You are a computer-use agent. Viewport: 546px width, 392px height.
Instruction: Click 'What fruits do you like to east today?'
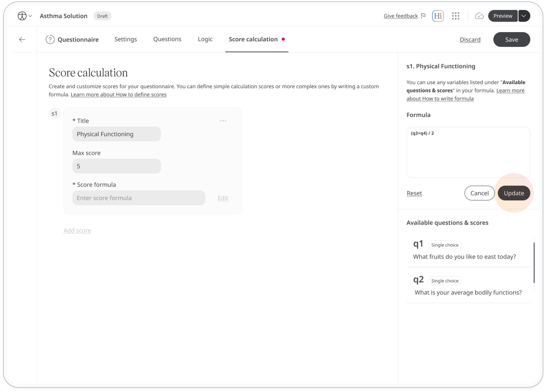click(464, 257)
